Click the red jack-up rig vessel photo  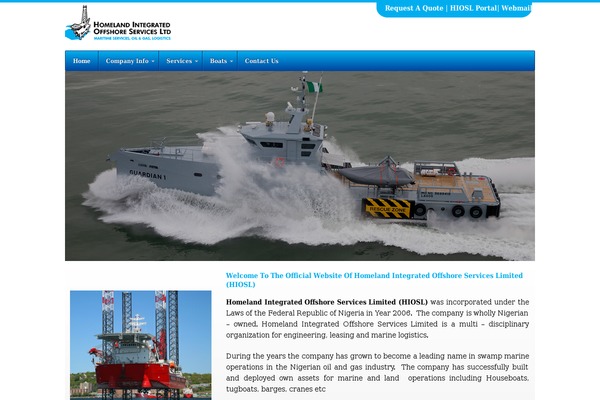point(140,345)
